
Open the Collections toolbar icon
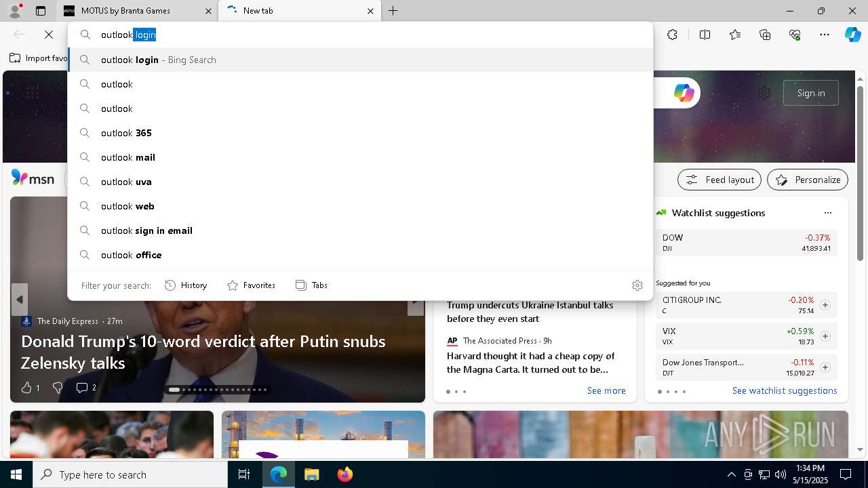pyautogui.click(x=765, y=35)
